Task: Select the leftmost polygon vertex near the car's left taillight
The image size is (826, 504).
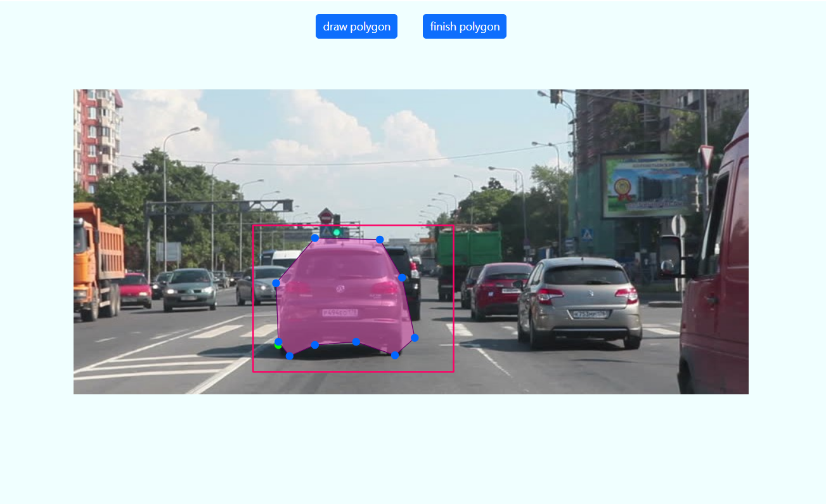Action: pyautogui.click(x=276, y=283)
